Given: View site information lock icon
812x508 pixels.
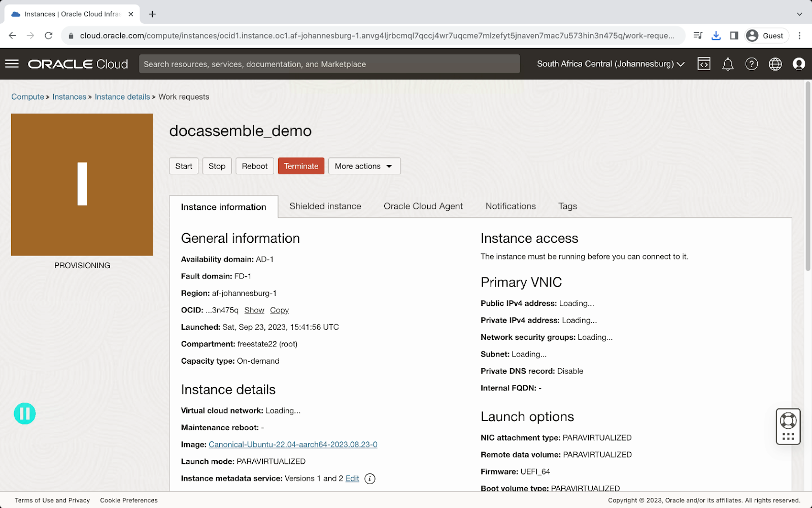Looking at the screenshot, I should (71, 36).
